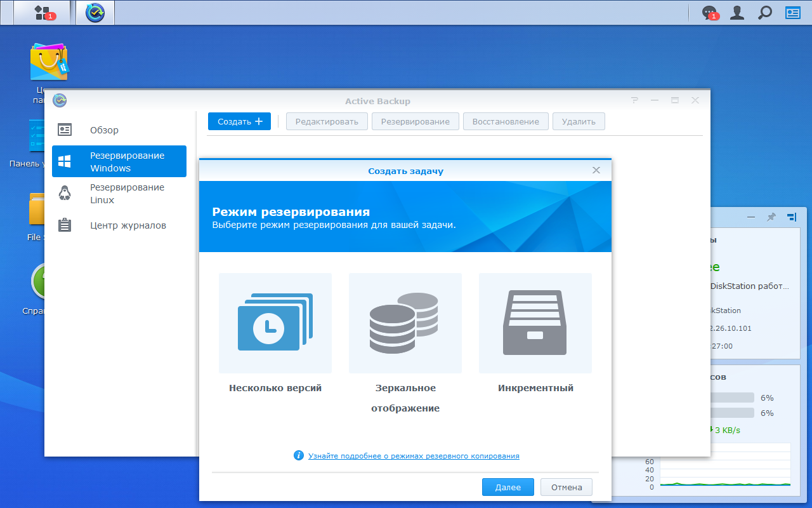Image resolution: width=812 pixels, height=508 pixels.
Task: Click the Active Backup taskbar icon
Action: 95,13
